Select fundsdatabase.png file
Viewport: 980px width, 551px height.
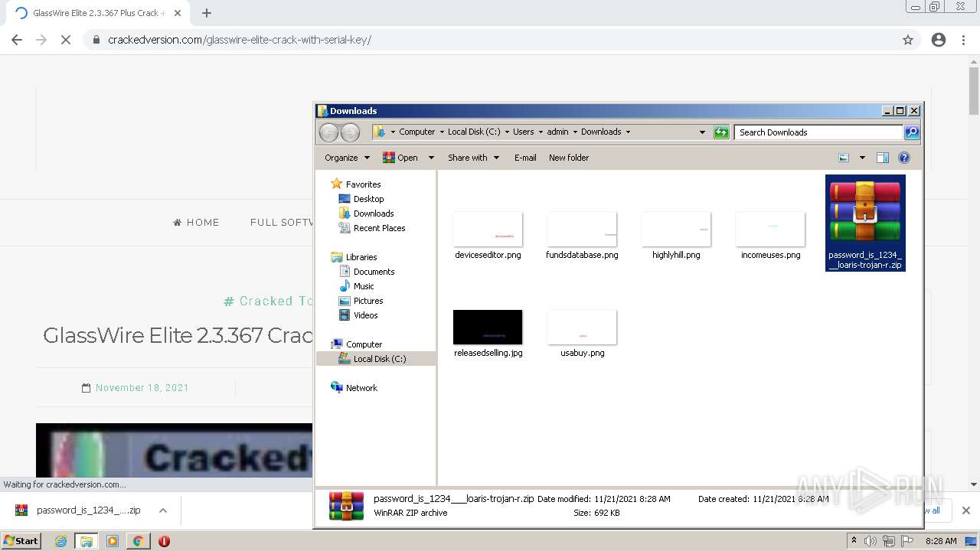(582, 236)
